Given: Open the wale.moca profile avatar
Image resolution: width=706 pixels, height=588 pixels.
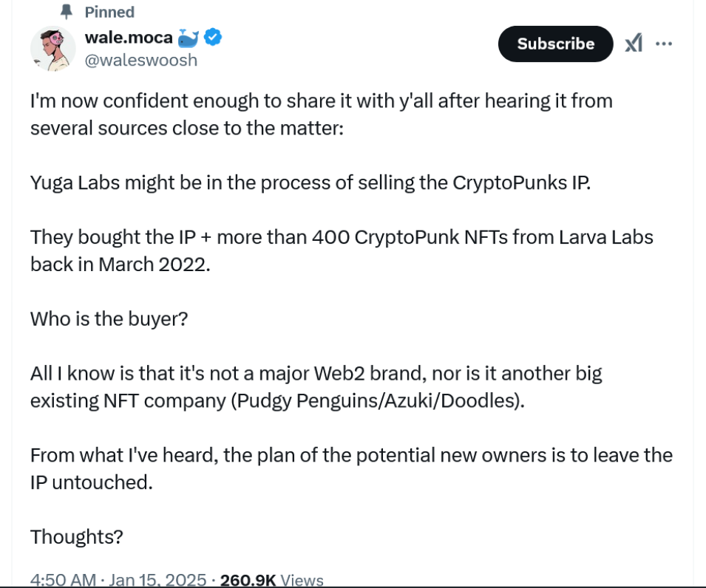Looking at the screenshot, I should click(x=52, y=49).
